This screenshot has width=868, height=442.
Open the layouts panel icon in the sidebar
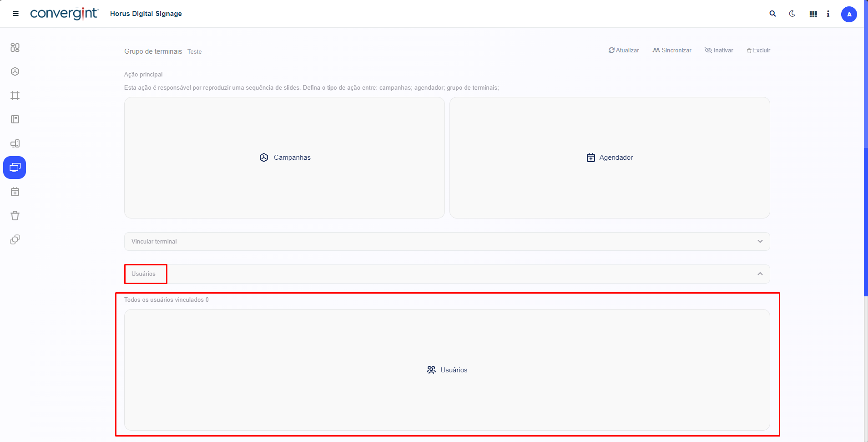15,119
